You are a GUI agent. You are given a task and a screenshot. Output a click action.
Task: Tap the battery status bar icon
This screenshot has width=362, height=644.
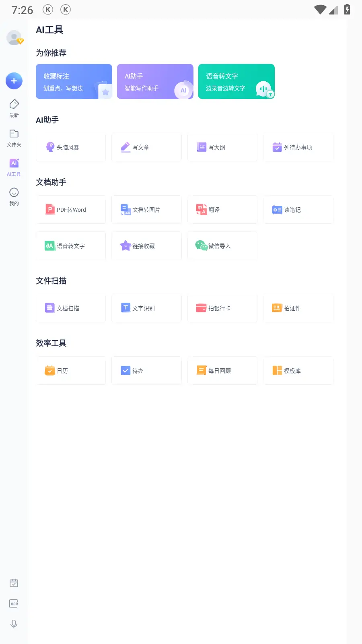(347, 9)
